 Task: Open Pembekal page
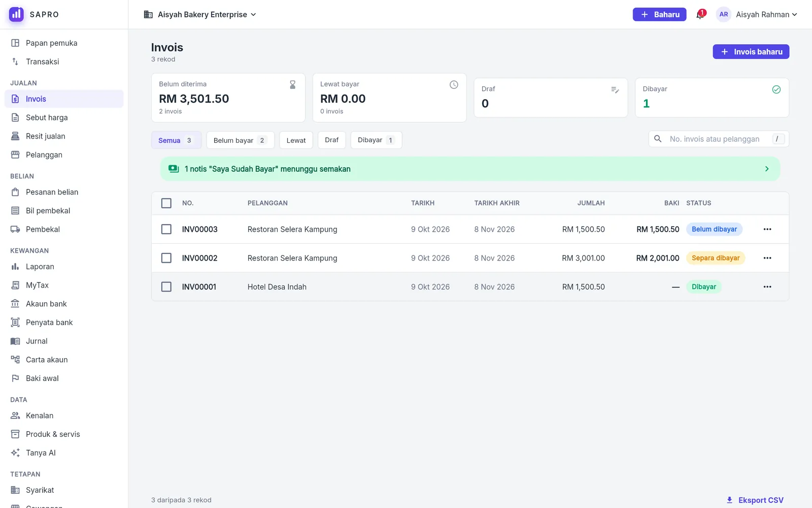pos(64,229)
